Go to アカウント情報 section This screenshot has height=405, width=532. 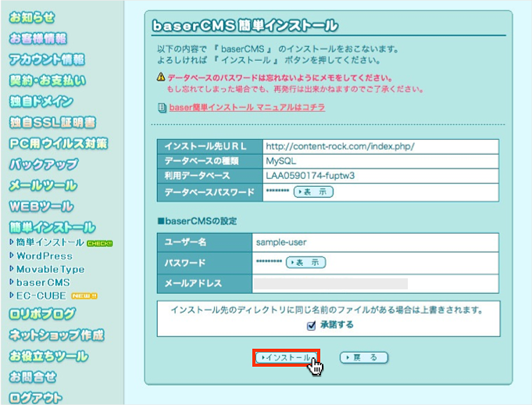click(x=47, y=59)
